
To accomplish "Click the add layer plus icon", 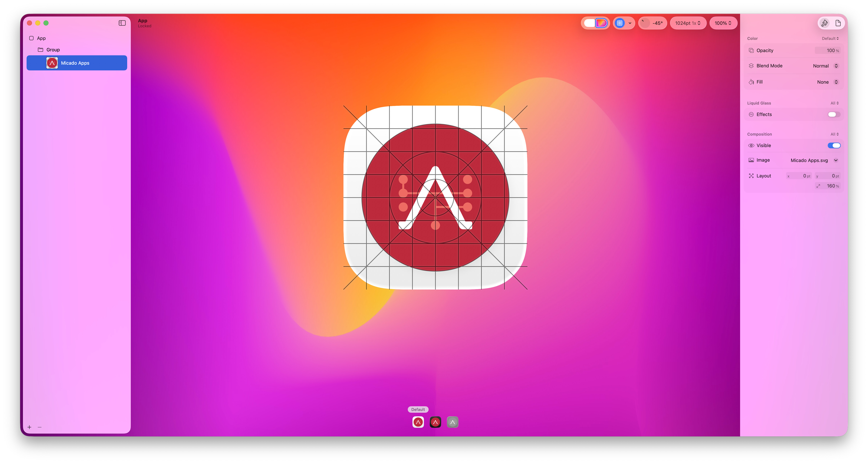I will pyautogui.click(x=29, y=427).
